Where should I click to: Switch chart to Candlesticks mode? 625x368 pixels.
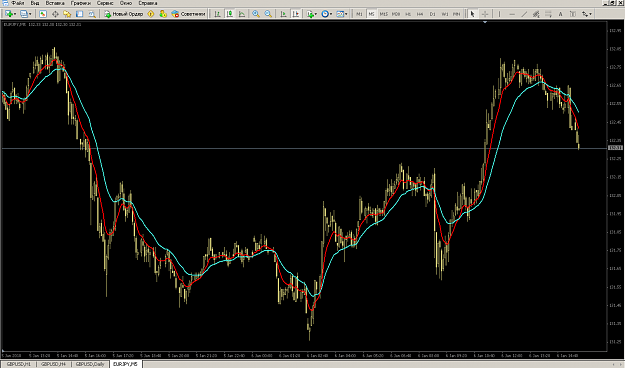230,14
